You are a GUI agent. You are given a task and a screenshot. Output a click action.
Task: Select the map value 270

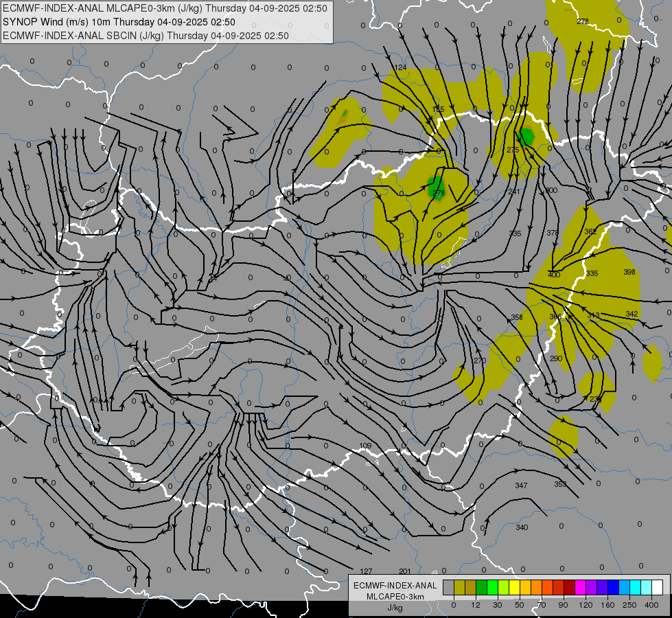point(480,360)
